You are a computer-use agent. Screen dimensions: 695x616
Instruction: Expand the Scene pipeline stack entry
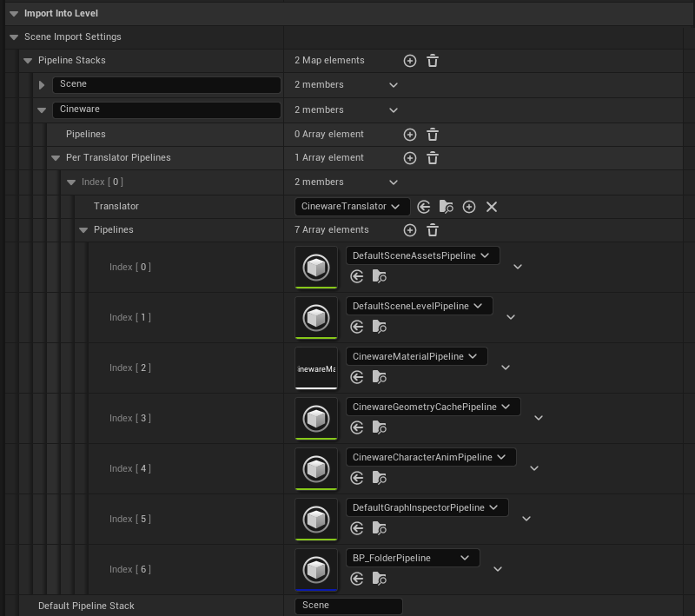coord(42,85)
